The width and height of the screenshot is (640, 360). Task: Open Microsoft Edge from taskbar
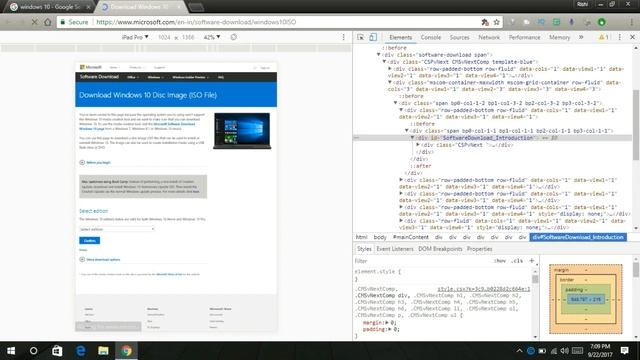(x=80, y=351)
